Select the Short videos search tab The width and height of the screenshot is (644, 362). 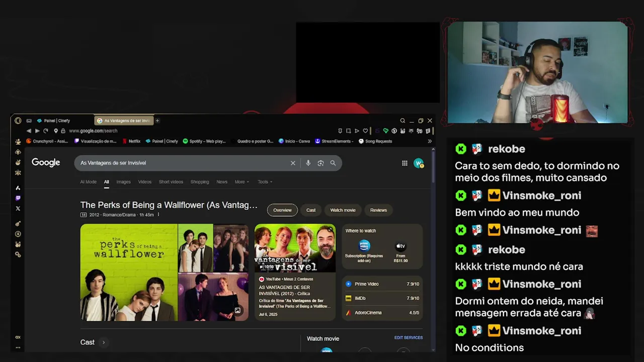point(171,182)
